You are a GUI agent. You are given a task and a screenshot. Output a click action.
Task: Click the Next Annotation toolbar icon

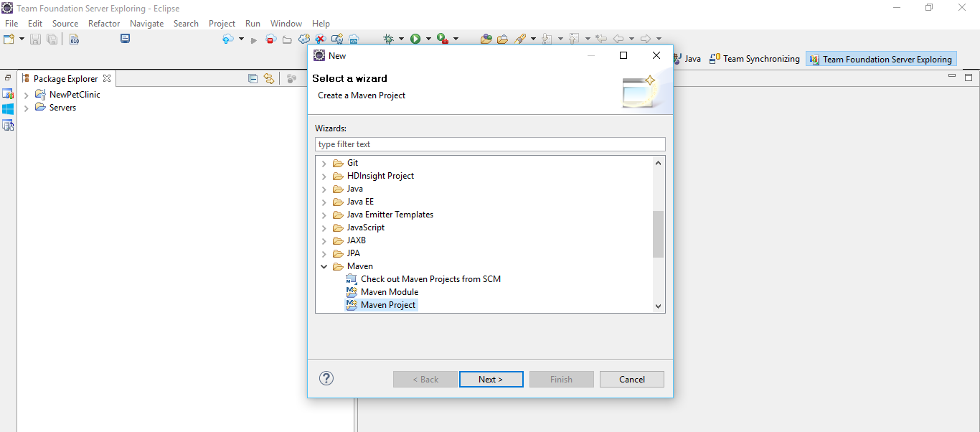547,39
